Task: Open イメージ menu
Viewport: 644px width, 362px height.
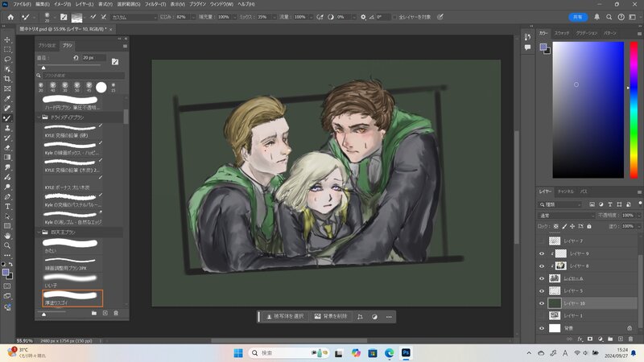Action: click(x=63, y=4)
